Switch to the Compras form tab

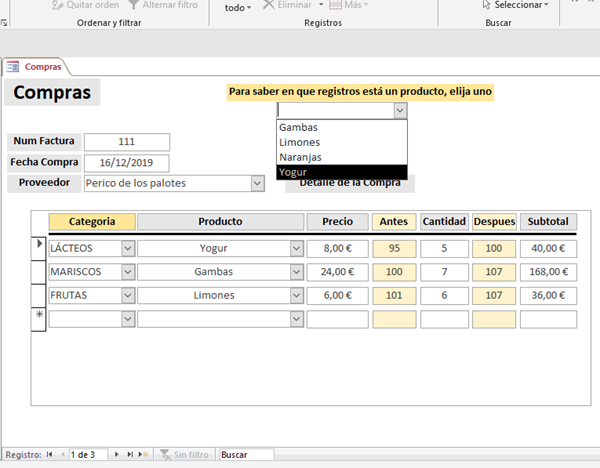coord(36,67)
